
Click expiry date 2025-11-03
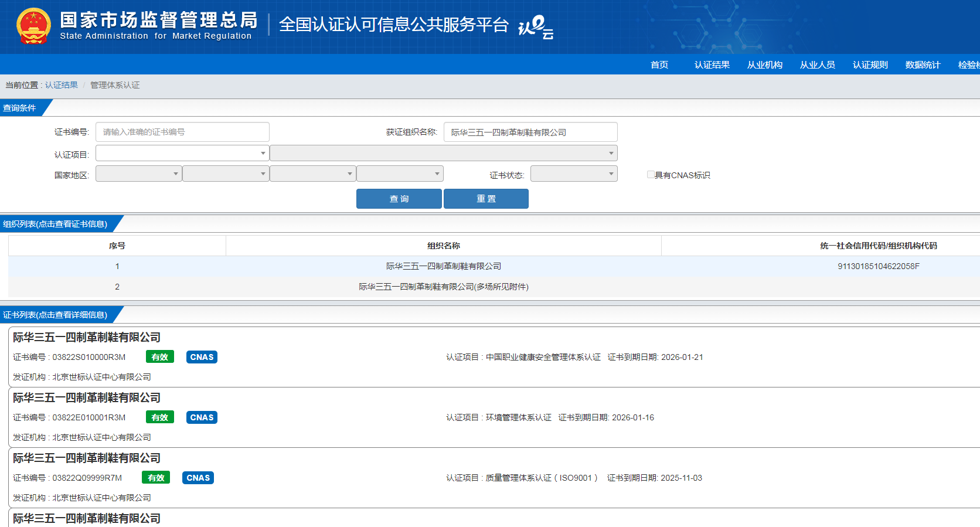point(682,478)
